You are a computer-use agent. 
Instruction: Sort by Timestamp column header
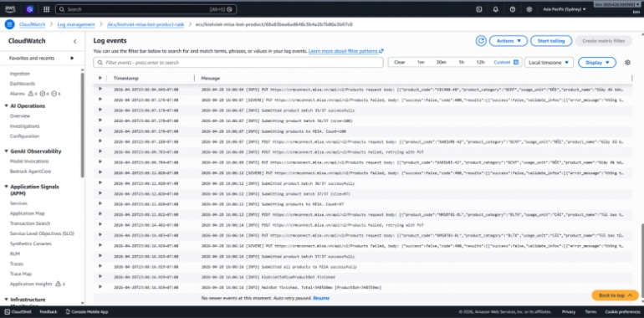point(126,78)
